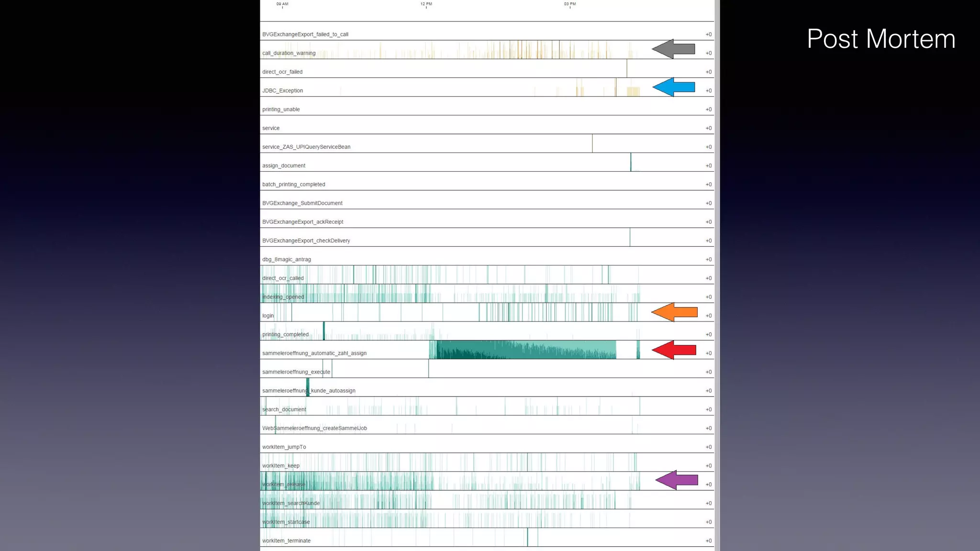Click the direct_ocr_failed row label
Image resolution: width=980 pixels, height=551 pixels.
click(282, 72)
